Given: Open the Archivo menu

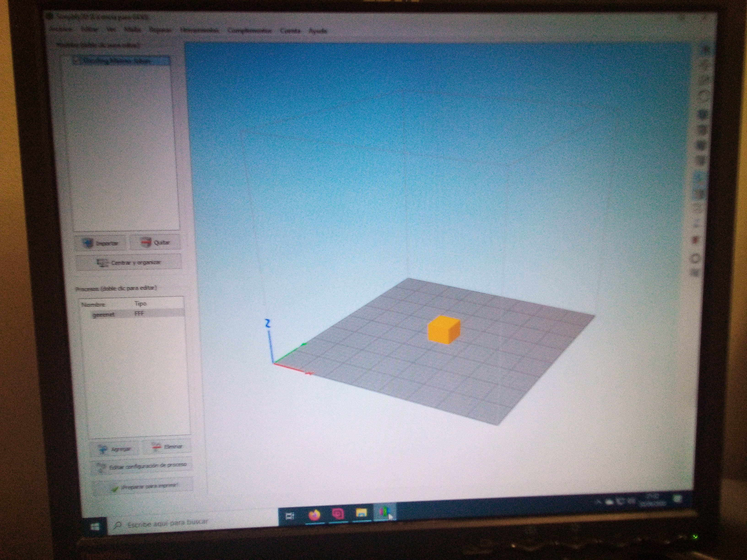Looking at the screenshot, I should 61,29.
